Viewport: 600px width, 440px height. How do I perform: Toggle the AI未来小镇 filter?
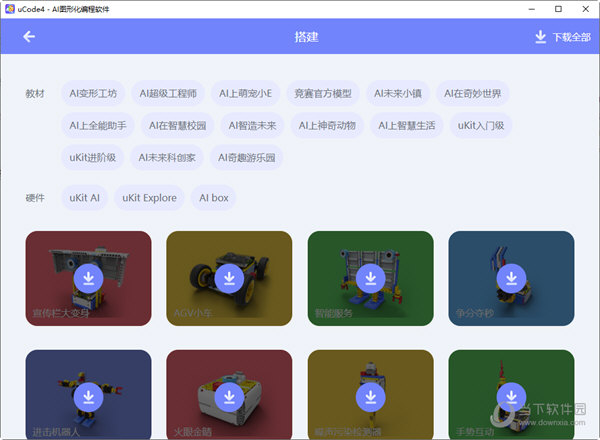click(398, 93)
